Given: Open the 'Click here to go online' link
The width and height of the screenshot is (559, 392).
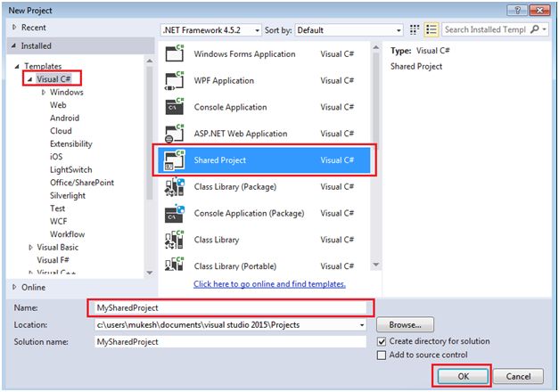Looking at the screenshot, I should (269, 284).
